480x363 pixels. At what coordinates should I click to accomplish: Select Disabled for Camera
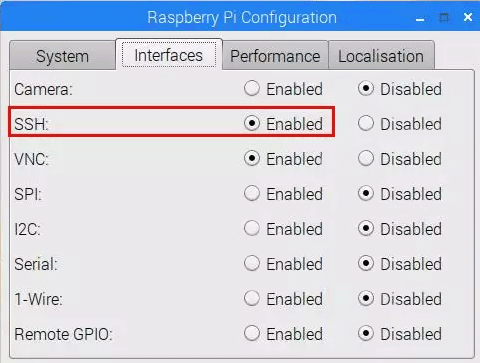point(366,89)
